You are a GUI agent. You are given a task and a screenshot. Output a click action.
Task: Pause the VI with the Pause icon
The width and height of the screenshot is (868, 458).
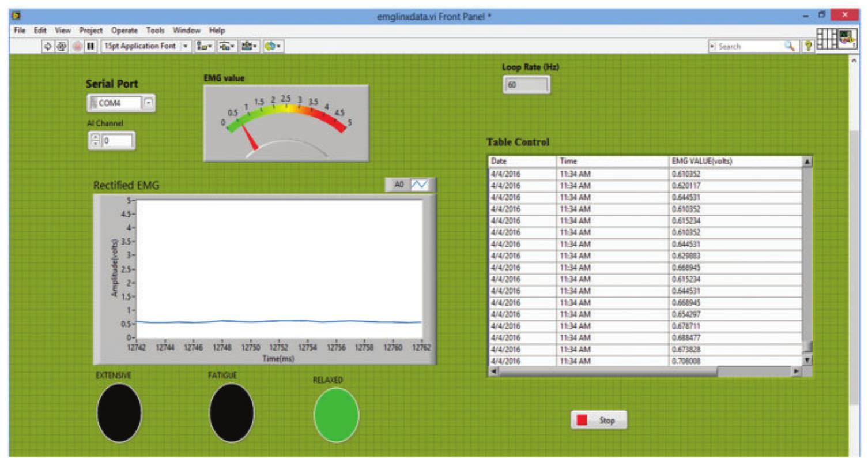[90, 46]
